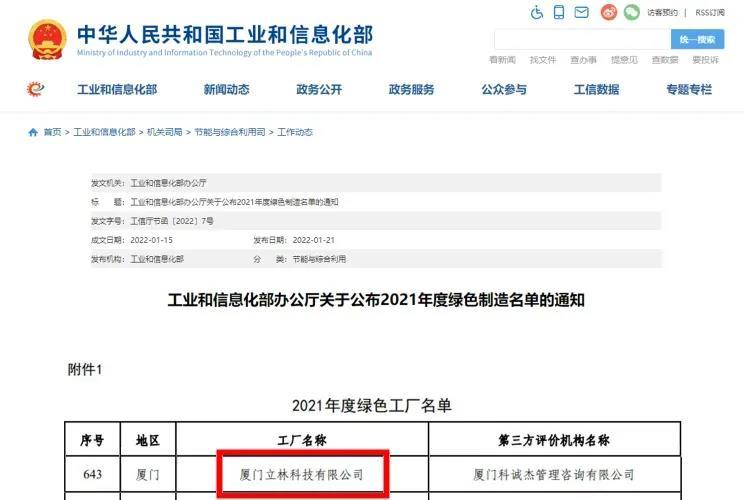Go to 首页 in the breadcrumb
744x500 pixels.
coord(53,132)
